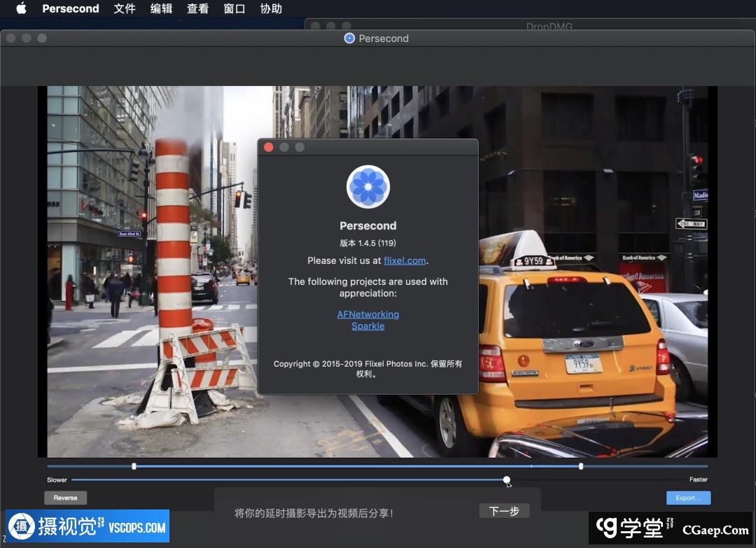Open the 文件 menu
The image size is (756, 548).
125,8
